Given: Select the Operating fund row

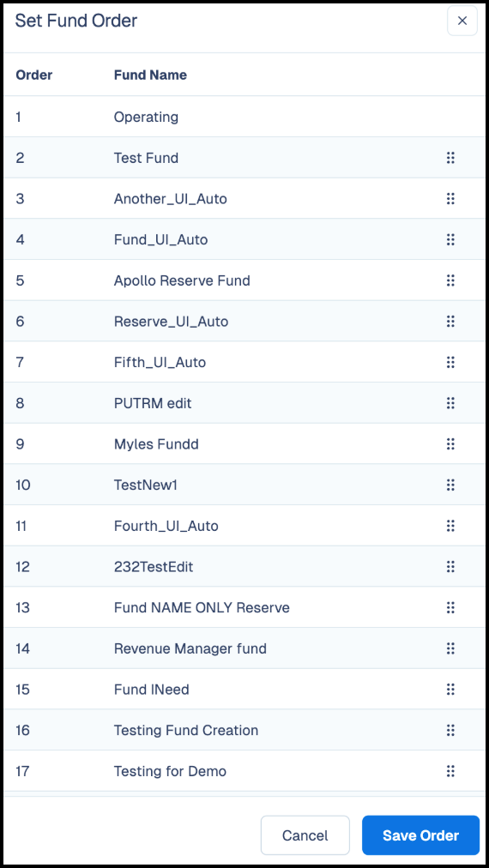Looking at the screenshot, I should coord(244,117).
